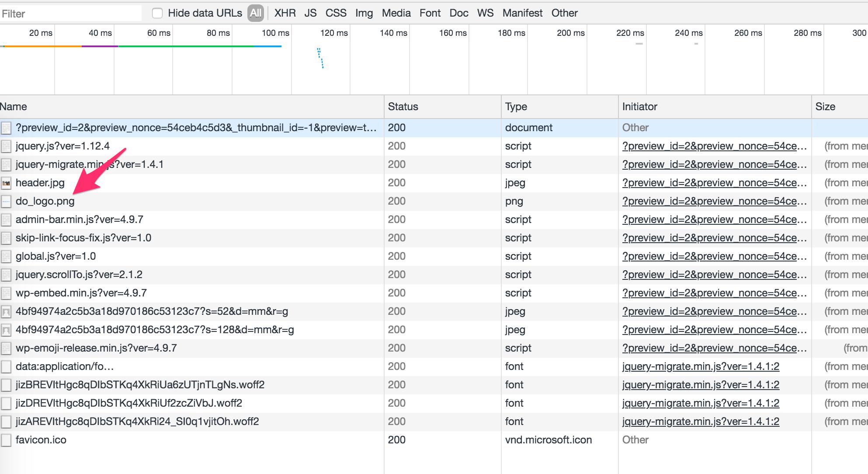Switch to the Font filter tab
The height and width of the screenshot is (474, 868).
tap(430, 13)
